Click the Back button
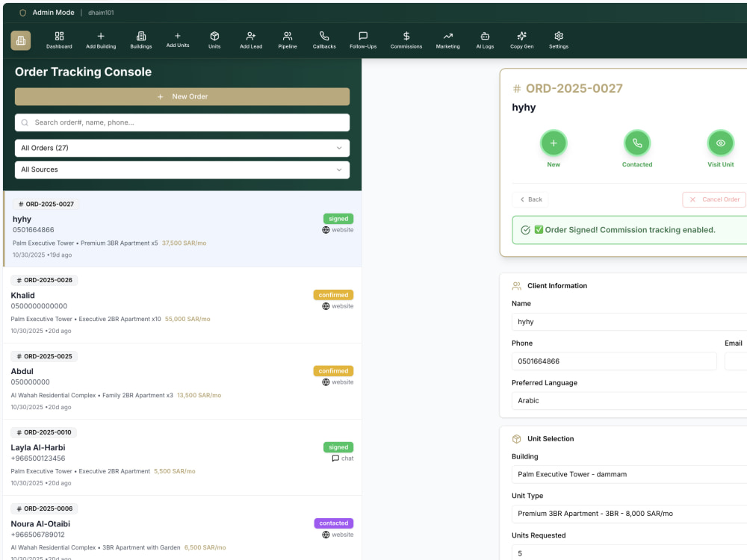The height and width of the screenshot is (560, 747). point(530,199)
